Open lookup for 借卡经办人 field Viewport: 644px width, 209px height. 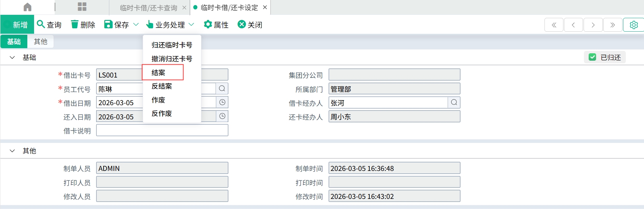point(454,102)
